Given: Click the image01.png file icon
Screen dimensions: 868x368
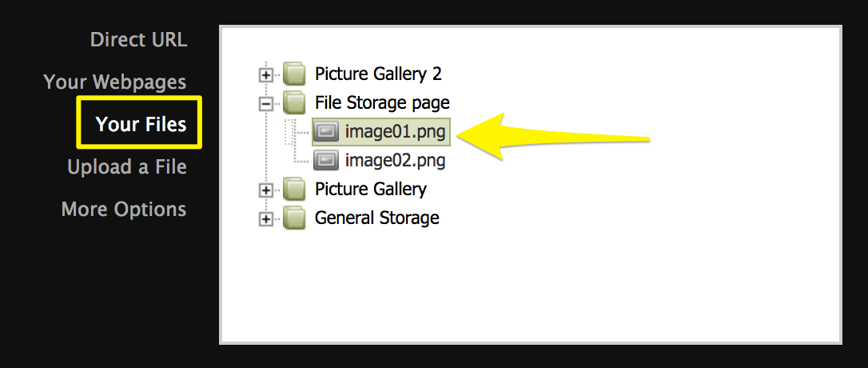Looking at the screenshot, I should click(326, 131).
